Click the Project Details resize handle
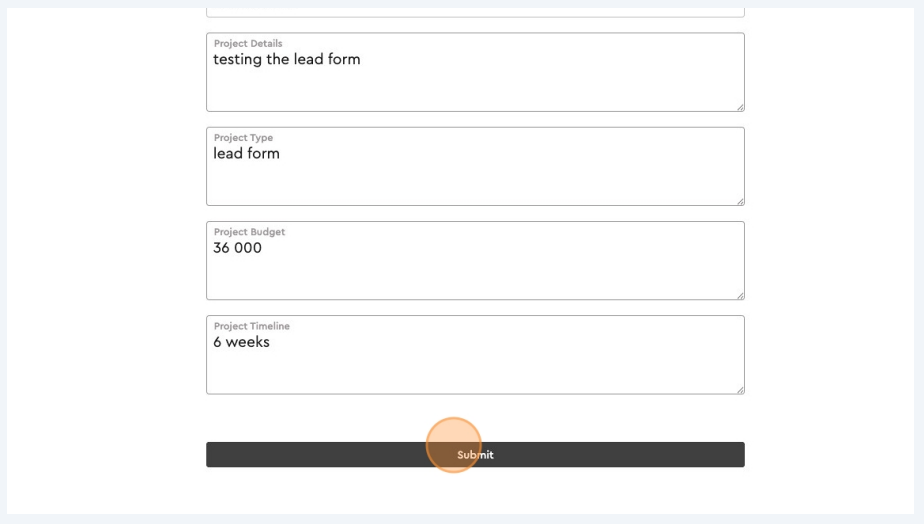The width and height of the screenshot is (924, 524). click(740, 106)
